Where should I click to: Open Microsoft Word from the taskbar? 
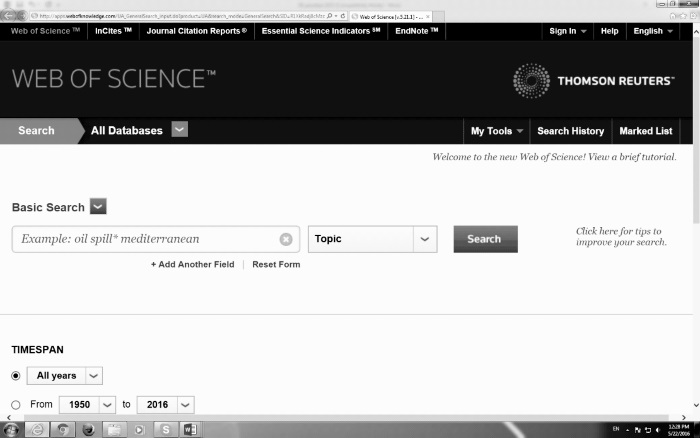click(x=188, y=429)
